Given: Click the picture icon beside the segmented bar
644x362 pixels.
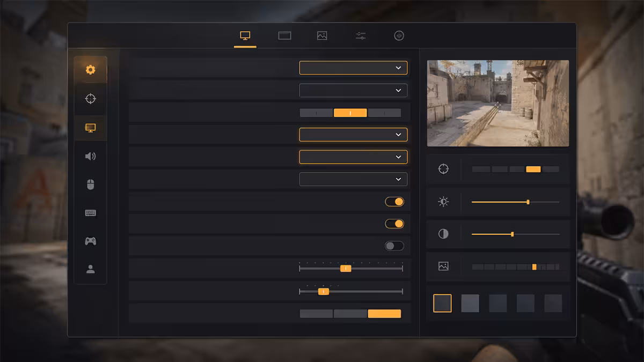Looking at the screenshot, I should click(x=443, y=266).
